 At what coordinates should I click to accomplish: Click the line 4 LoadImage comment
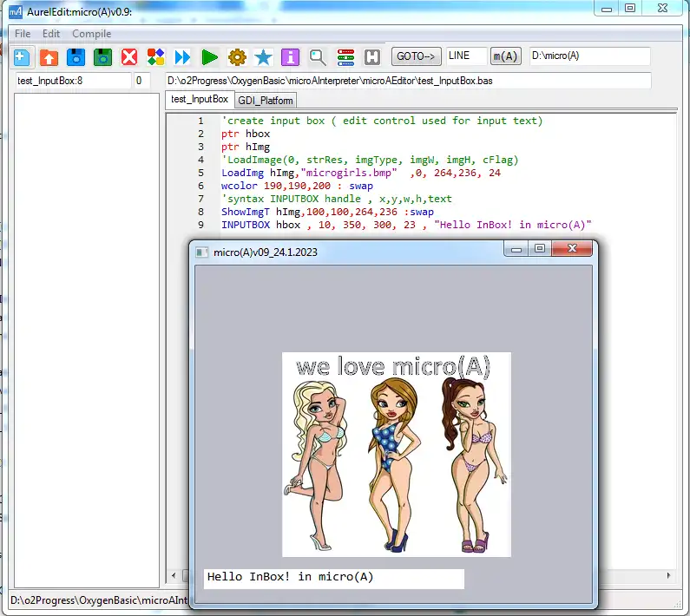coord(370,160)
